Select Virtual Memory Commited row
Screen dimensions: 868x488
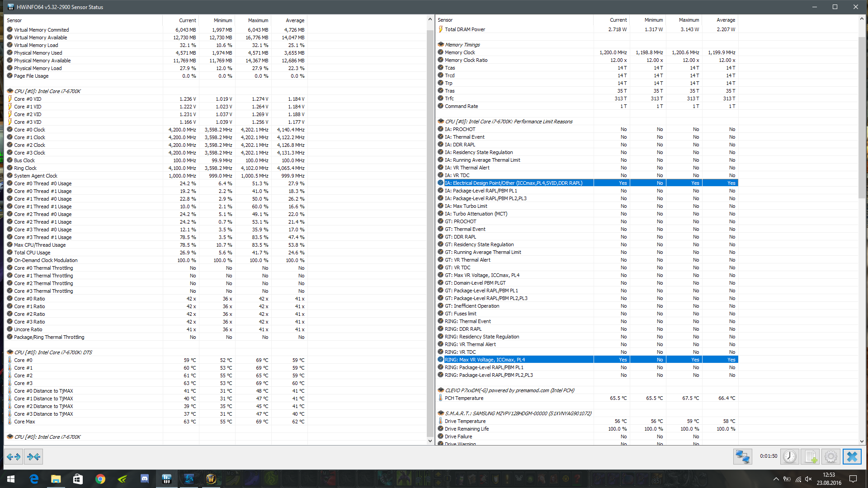pos(157,30)
